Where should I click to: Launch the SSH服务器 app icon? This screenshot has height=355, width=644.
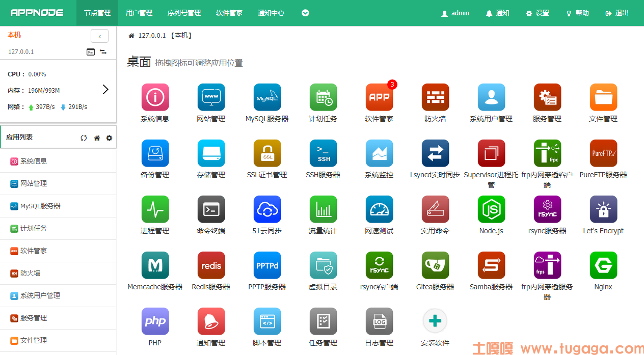pyautogui.click(x=323, y=153)
